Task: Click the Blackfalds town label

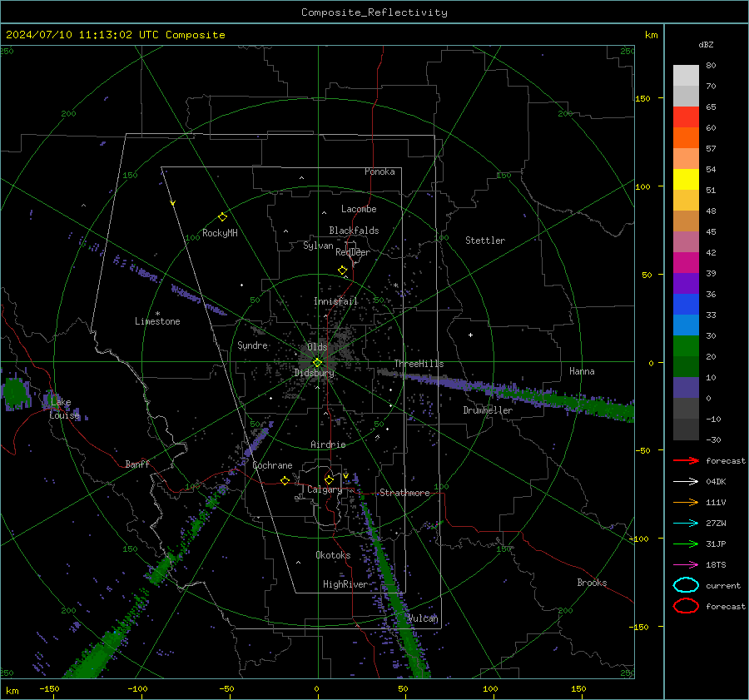Action: tap(354, 231)
